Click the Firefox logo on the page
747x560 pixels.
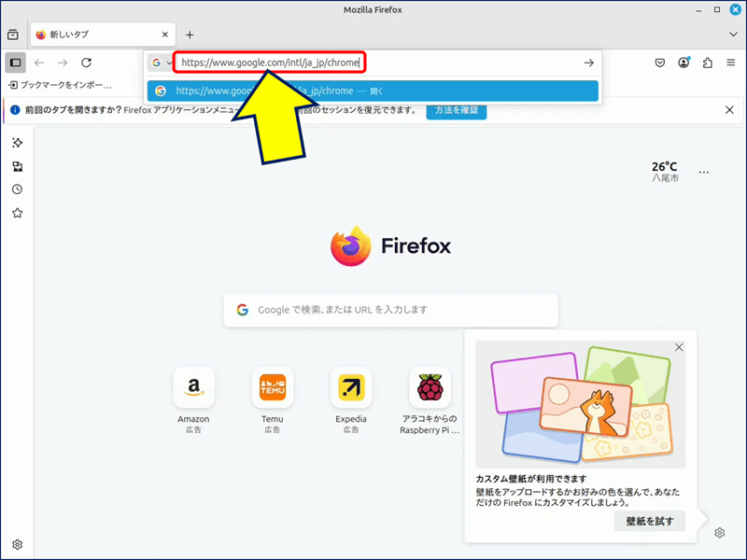(351, 245)
